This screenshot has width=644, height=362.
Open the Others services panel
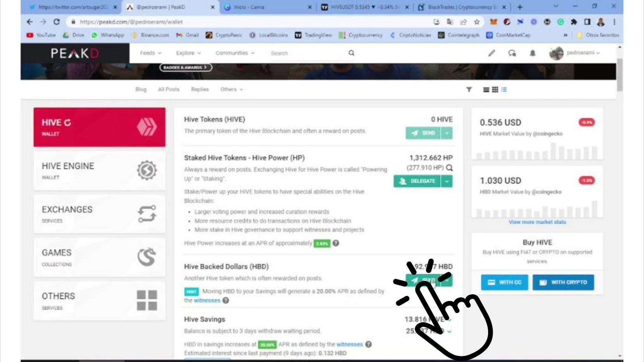point(100,301)
